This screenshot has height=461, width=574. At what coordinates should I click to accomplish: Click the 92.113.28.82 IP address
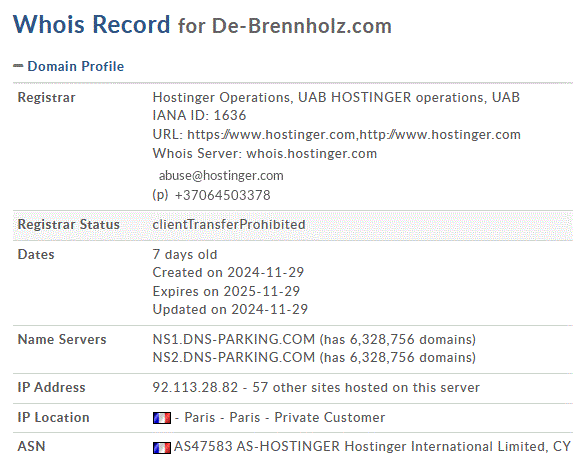[195, 387]
